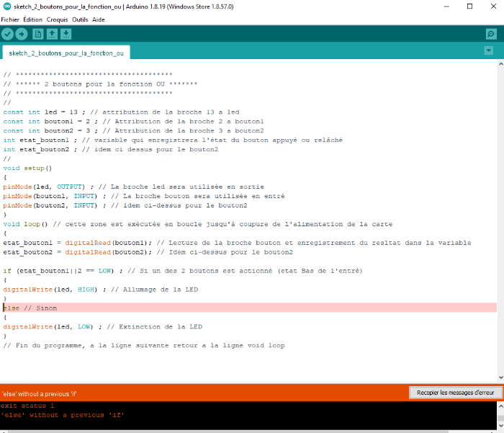The height and width of the screenshot is (433, 504).
Task: Click 'int etat_bouton2' declaration line
Action: coord(111,149)
